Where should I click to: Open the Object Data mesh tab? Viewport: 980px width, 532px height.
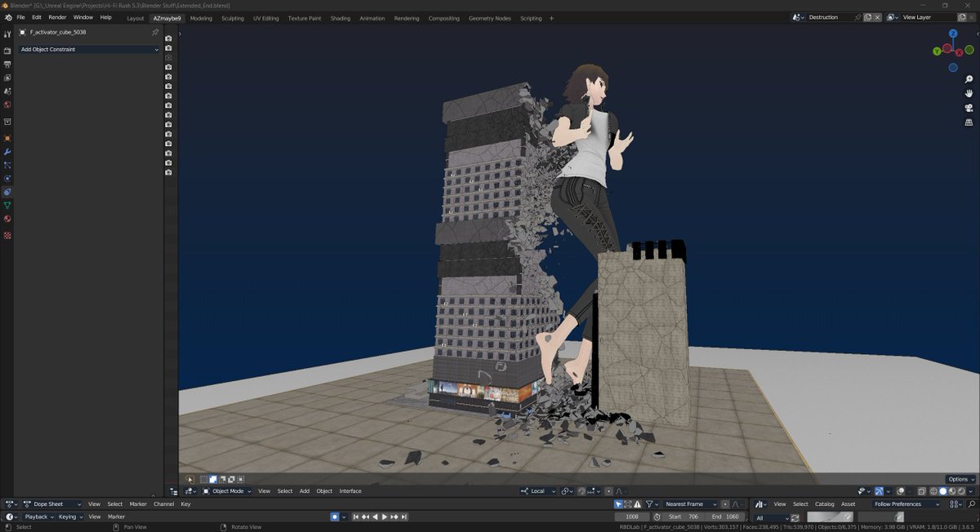pyautogui.click(x=7, y=205)
